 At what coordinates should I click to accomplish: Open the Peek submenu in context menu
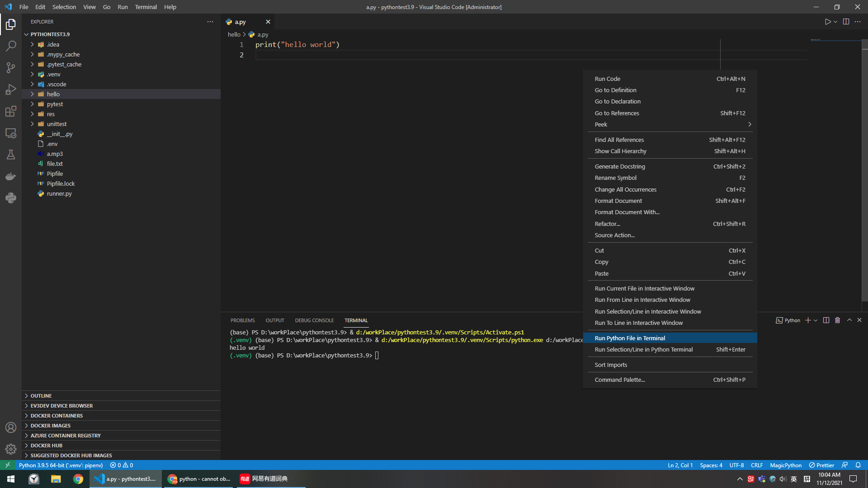[x=670, y=124]
